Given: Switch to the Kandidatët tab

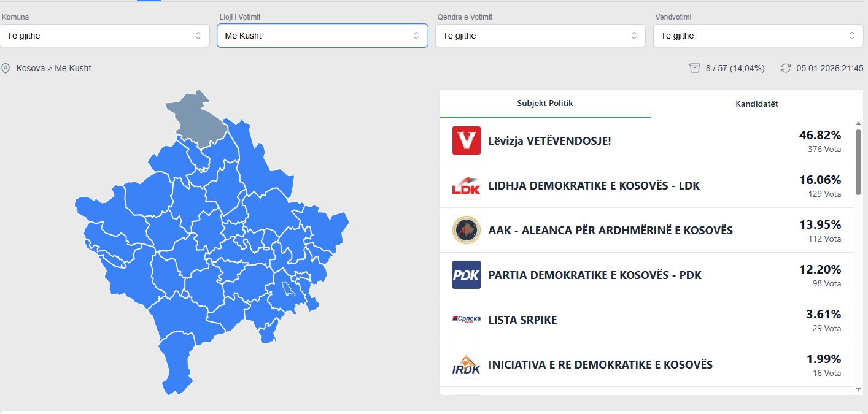Looking at the screenshot, I should (757, 104).
